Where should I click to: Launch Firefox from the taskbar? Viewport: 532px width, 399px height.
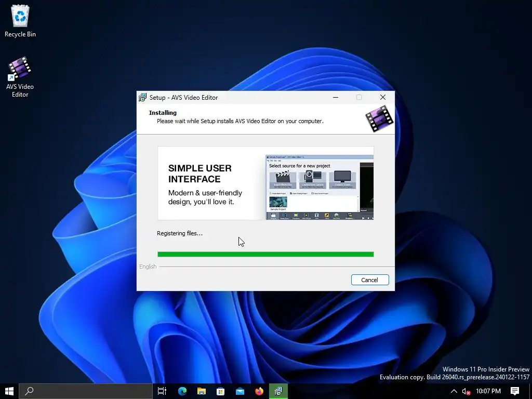click(x=259, y=391)
